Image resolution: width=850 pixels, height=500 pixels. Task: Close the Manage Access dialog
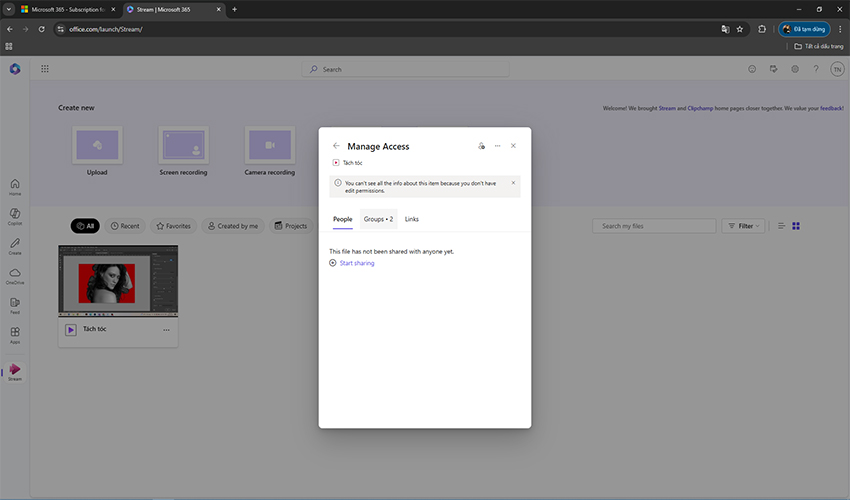(x=513, y=146)
